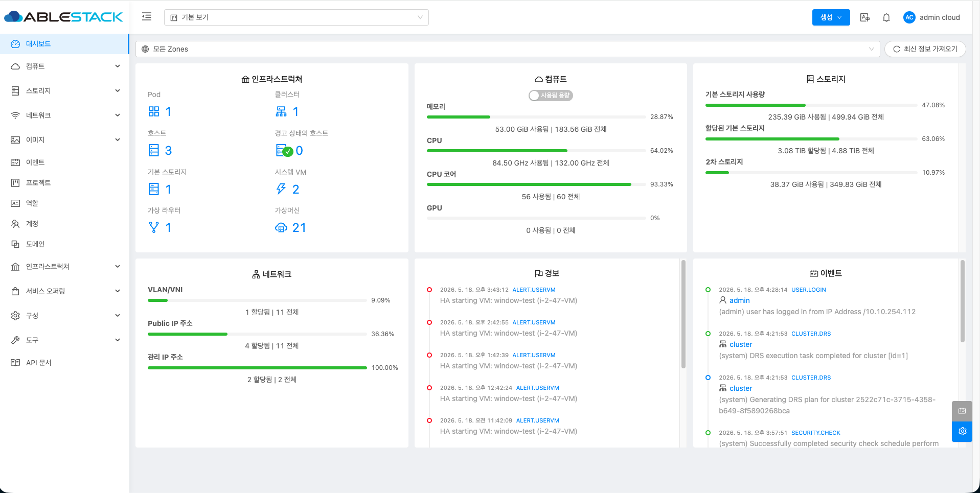Viewport: 980px width, 493px height.
Task: Click the settings gear floating button
Action: point(962,431)
